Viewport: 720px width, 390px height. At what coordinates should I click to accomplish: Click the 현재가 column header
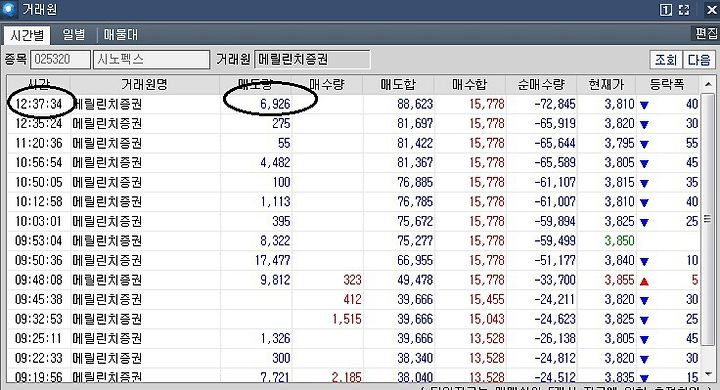(x=606, y=85)
